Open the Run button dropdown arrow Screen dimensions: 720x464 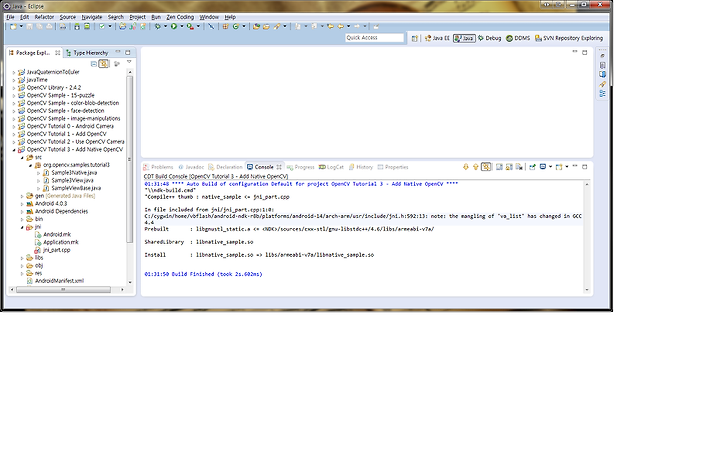click(x=181, y=27)
